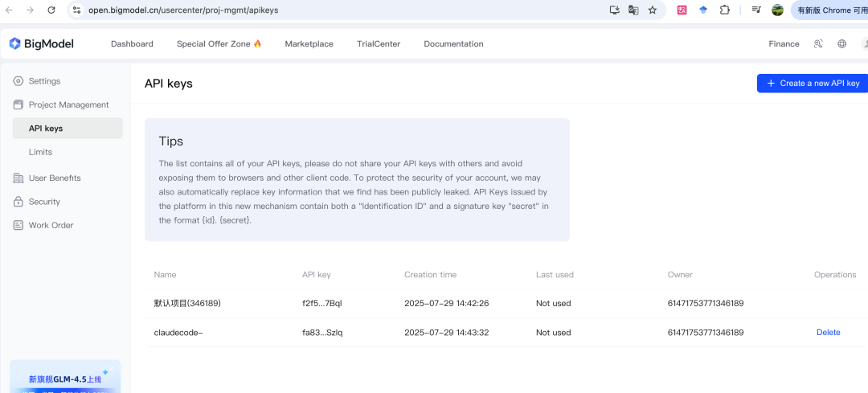868x393 pixels.
Task: Click the GLM-4.5 launch promo banner
Action: coord(65,376)
